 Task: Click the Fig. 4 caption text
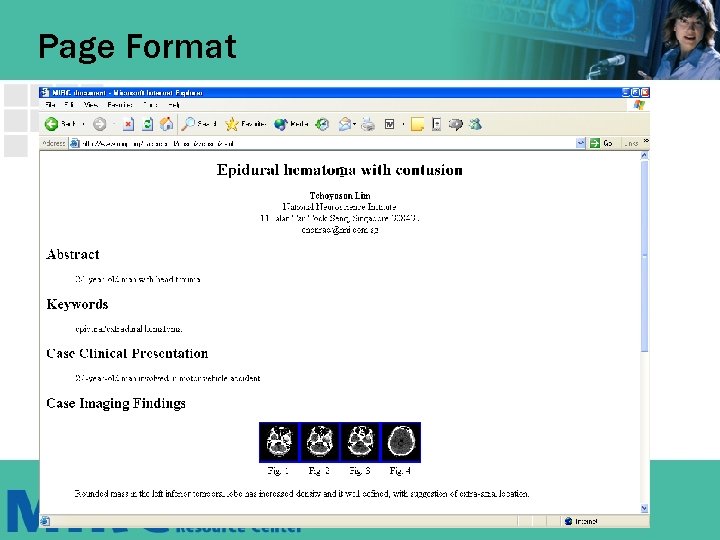[x=400, y=471]
